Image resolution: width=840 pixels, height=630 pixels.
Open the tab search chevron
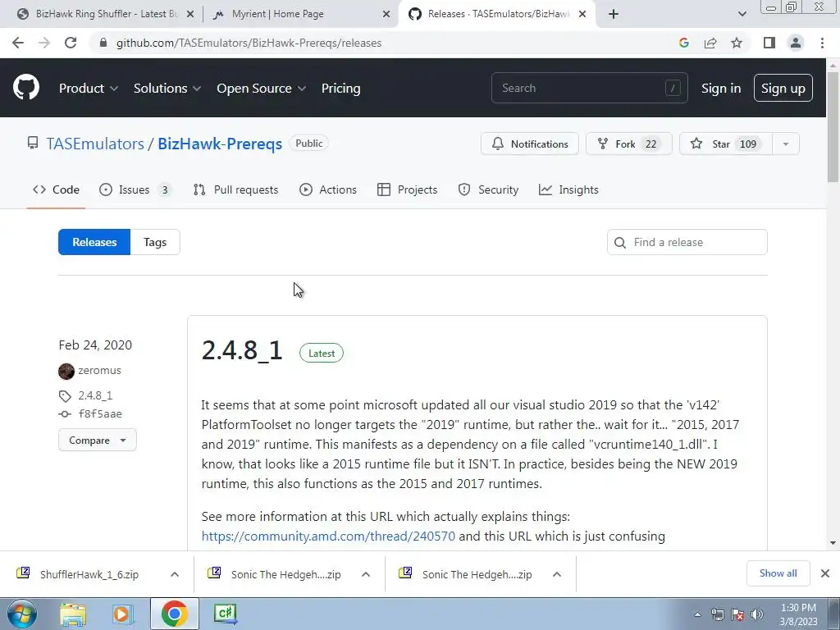(742, 14)
